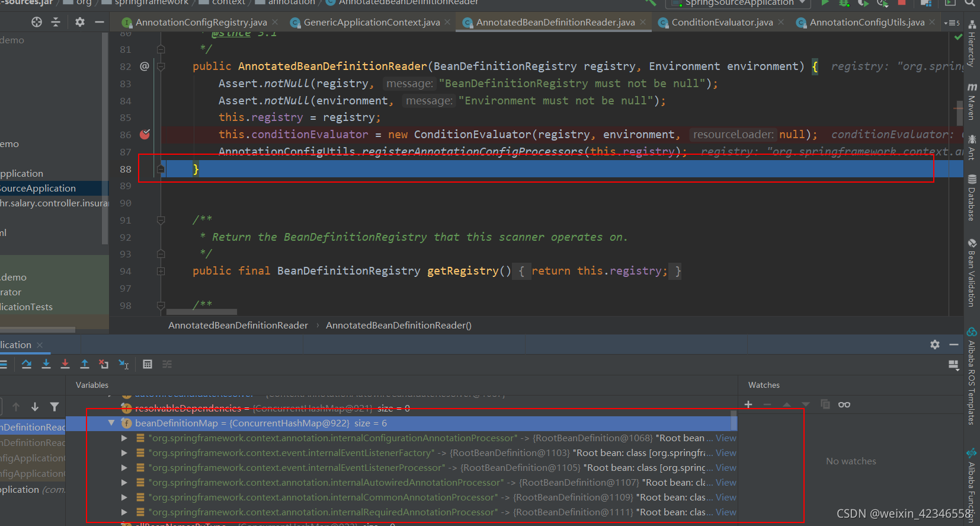Screen dimensions: 980x526
Task: Click Run to Cursor in debugger toolbar
Action: tap(124, 364)
